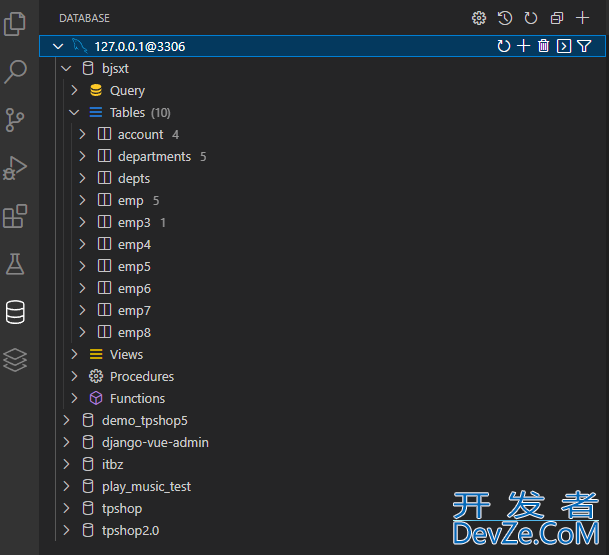Click the table icon beside emp8
The width and height of the screenshot is (609, 555).
click(x=104, y=332)
